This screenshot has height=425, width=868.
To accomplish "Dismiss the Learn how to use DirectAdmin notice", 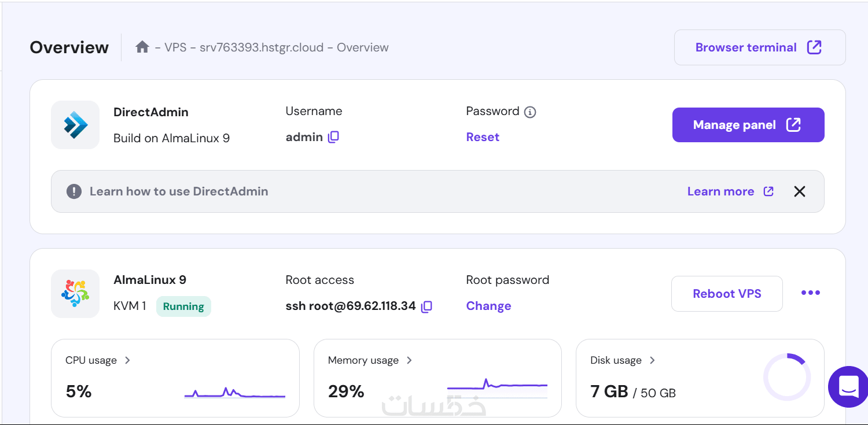I will pyautogui.click(x=800, y=191).
